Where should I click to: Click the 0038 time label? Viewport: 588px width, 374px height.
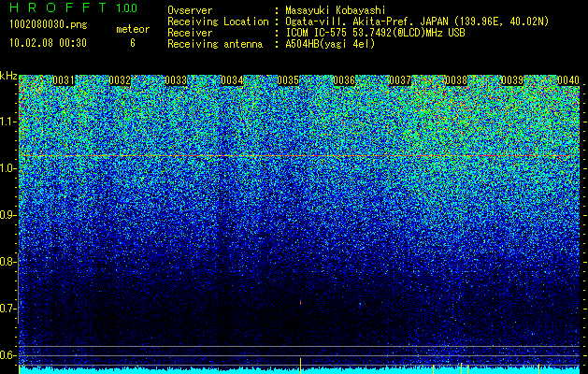pos(456,80)
